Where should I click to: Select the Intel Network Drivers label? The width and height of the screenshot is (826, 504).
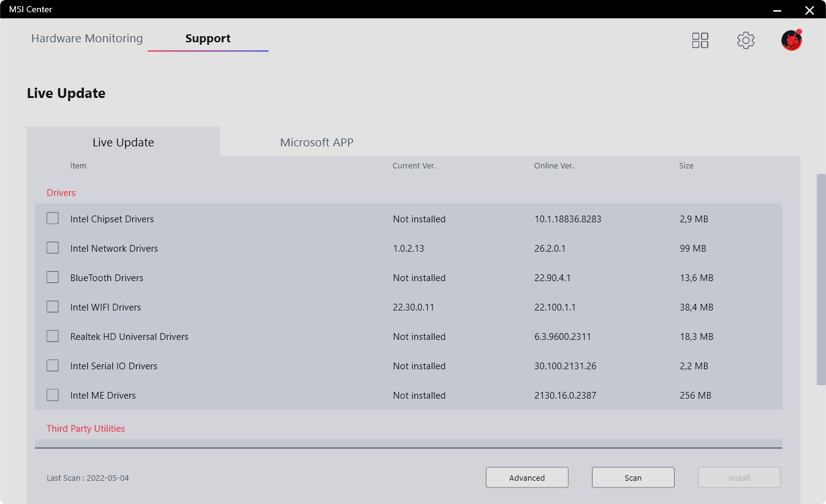(x=114, y=249)
